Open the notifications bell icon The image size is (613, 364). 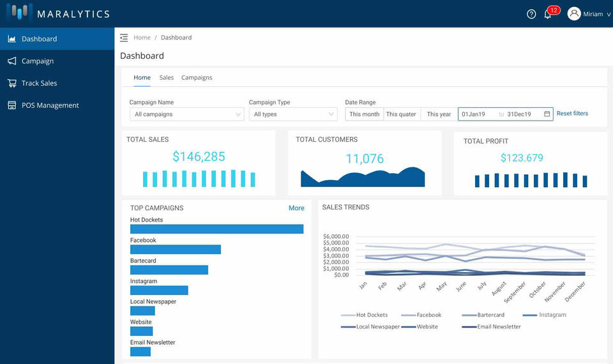[547, 14]
